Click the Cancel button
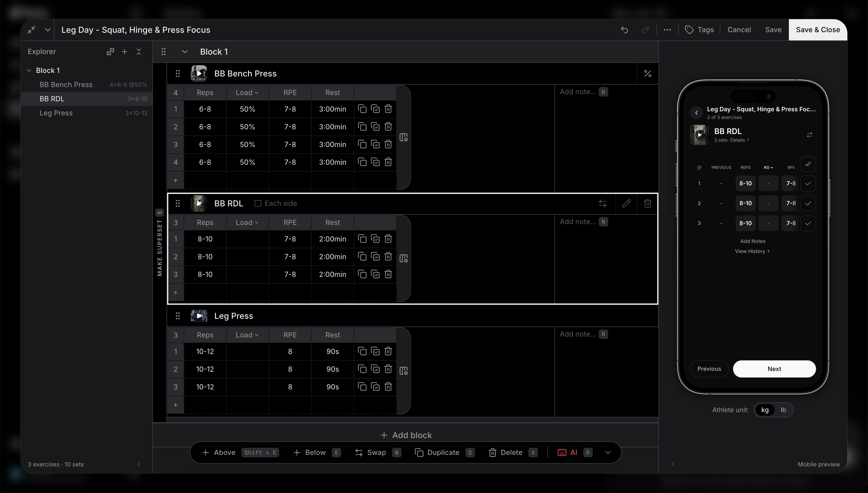The width and height of the screenshot is (868, 493). coord(739,30)
